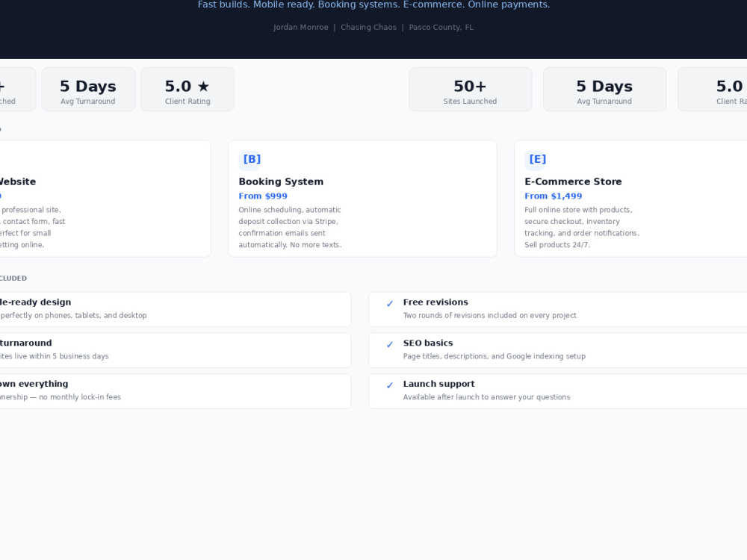The height and width of the screenshot is (560, 747).
Task: Click the 'Free revisions' title
Action: [436, 302]
